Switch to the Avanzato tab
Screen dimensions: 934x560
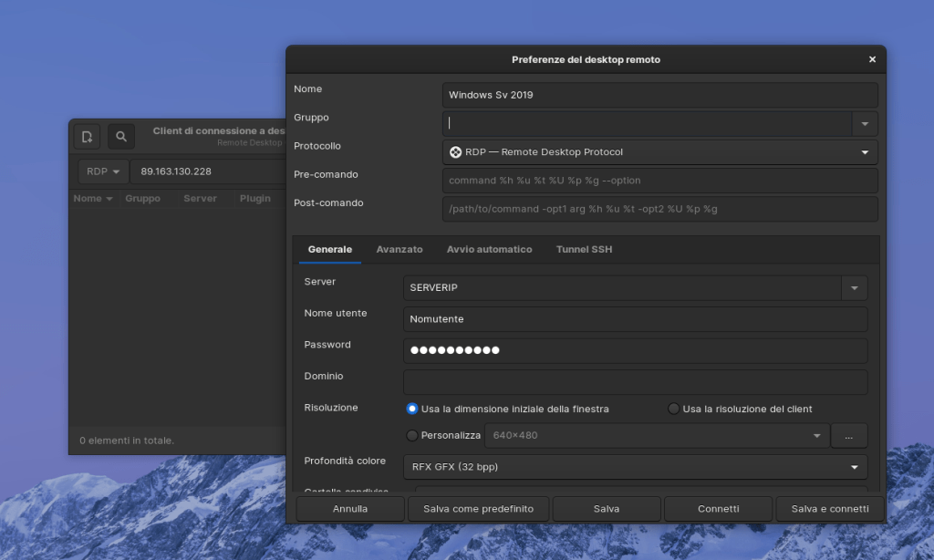(x=400, y=249)
